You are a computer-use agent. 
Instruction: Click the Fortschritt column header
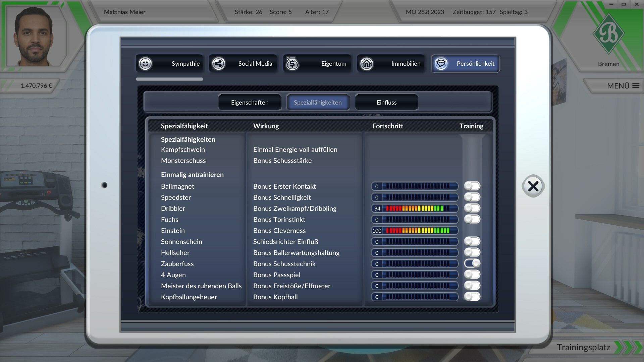(x=388, y=126)
